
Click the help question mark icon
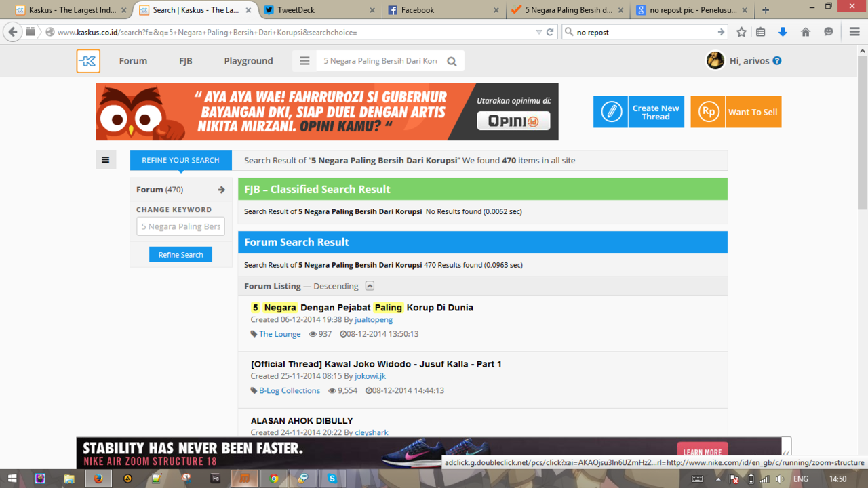tap(777, 60)
